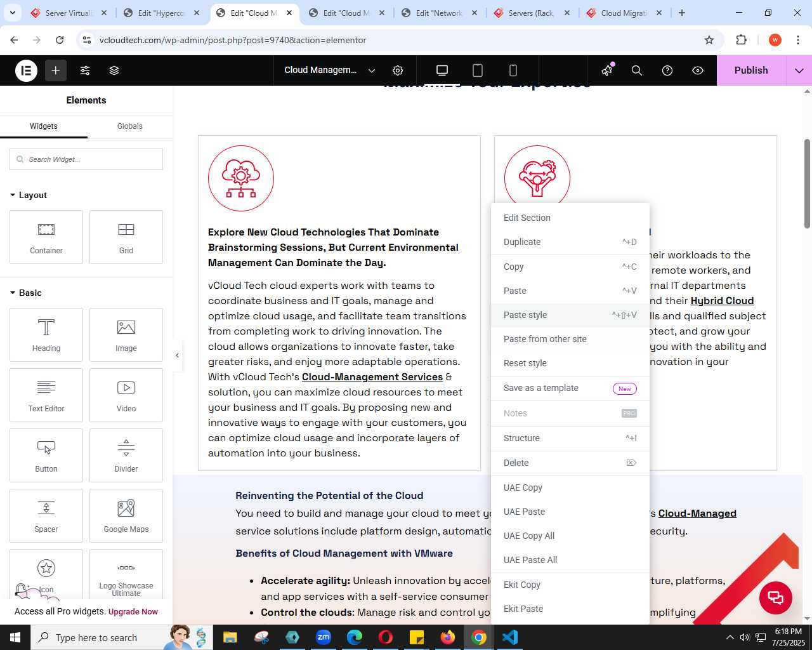Viewport: 812px width, 650px height.
Task: Click the page vertical scrollbar thumb
Action: (x=807, y=184)
